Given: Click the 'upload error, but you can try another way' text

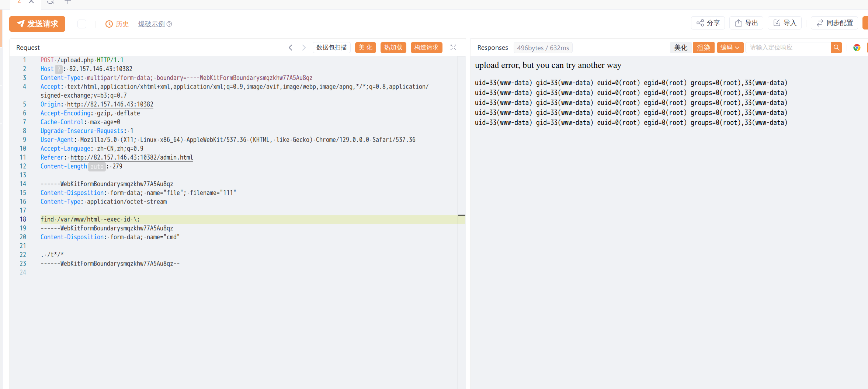Looking at the screenshot, I should click(x=548, y=65).
